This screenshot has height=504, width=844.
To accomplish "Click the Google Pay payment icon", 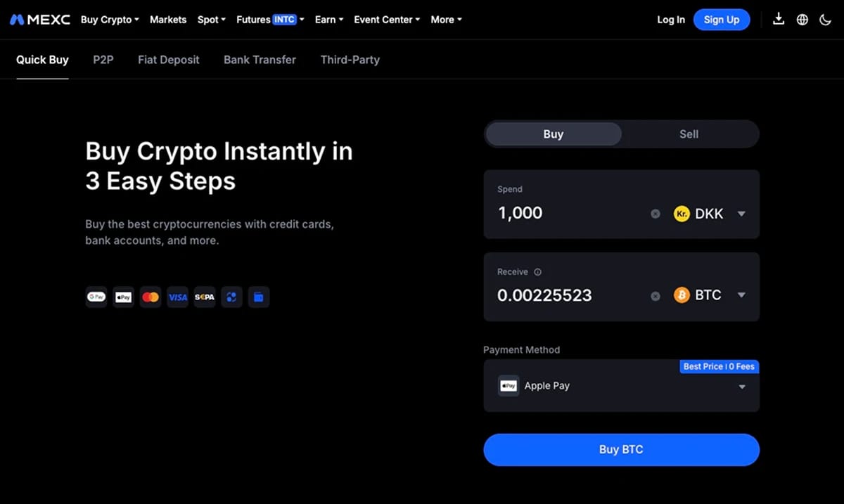I will pyautogui.click(x=96, y=297).
